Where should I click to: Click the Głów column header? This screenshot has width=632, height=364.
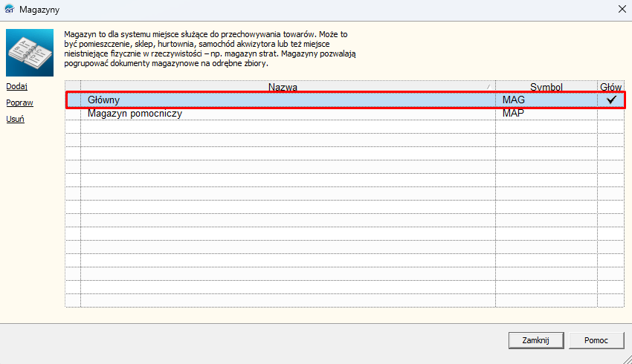coord(610,87)
